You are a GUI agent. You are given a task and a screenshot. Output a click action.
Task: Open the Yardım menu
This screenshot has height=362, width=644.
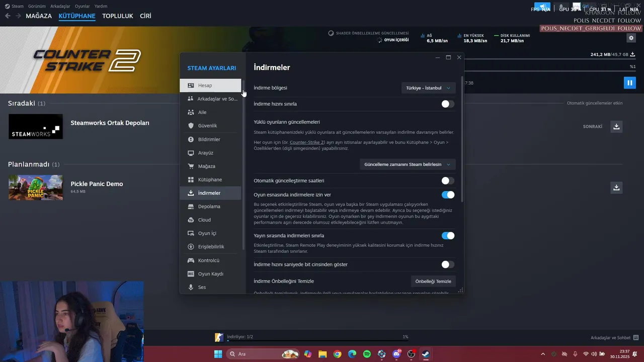pos(101,6)
